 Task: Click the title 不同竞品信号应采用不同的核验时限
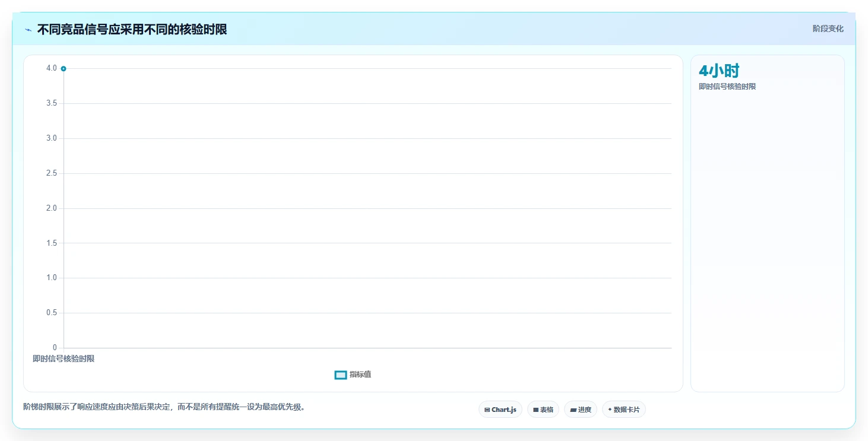tap(132, 29)
